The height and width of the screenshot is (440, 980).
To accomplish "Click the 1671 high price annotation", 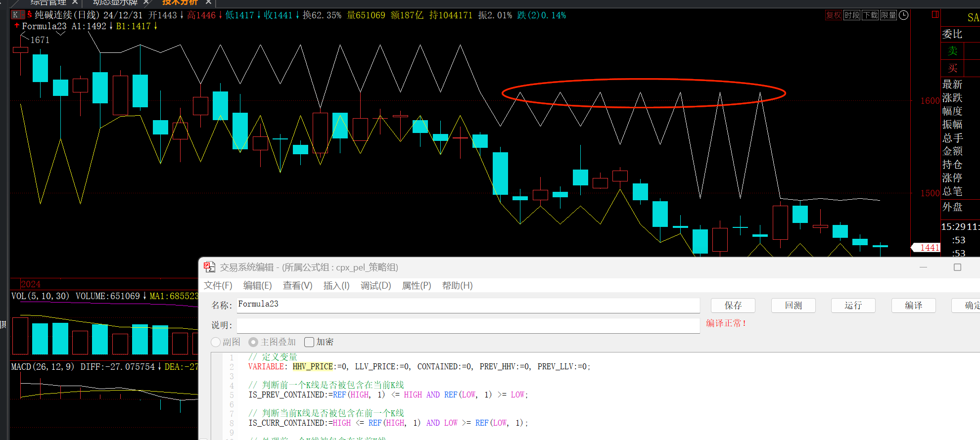I will [x=40, y=40].
